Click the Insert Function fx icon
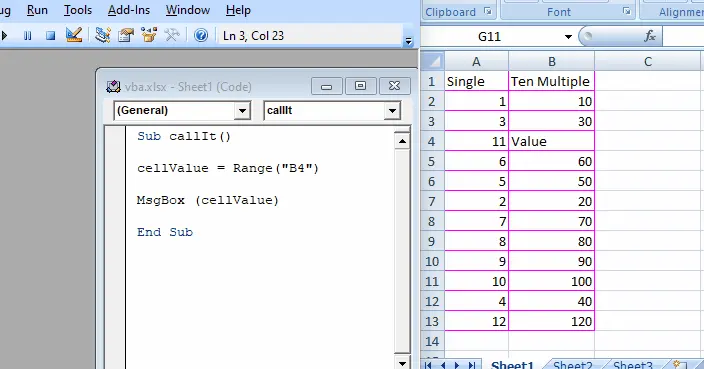 pyautogui.click(x=650, y=36)
